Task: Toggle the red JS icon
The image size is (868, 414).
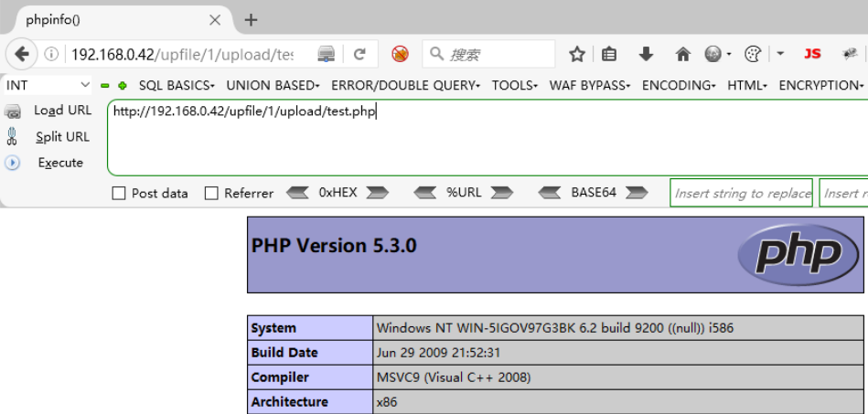Action: [812, 54]
